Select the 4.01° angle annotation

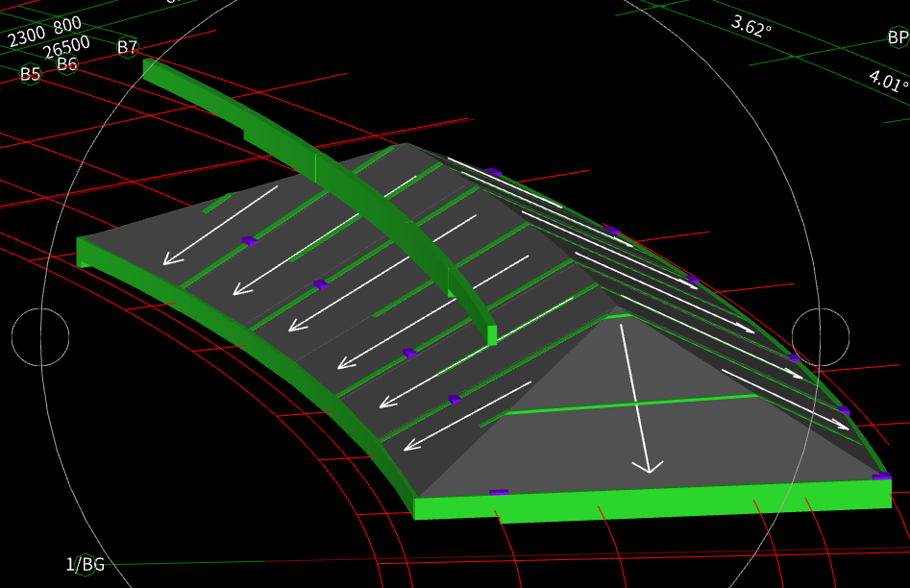[x=889, y=80]
